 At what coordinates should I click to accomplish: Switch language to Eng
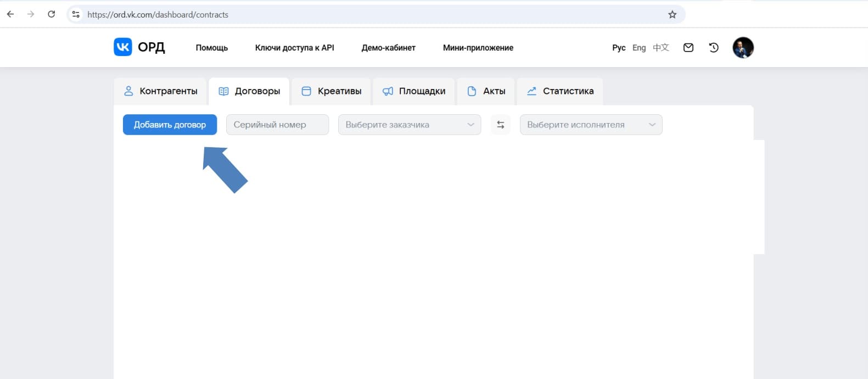pos(639,48)
